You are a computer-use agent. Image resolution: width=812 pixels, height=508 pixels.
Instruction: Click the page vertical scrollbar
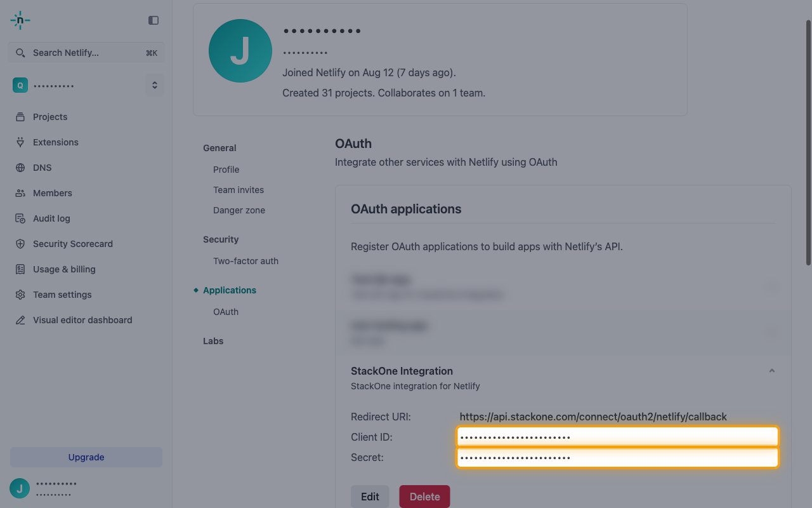[808, 143]
